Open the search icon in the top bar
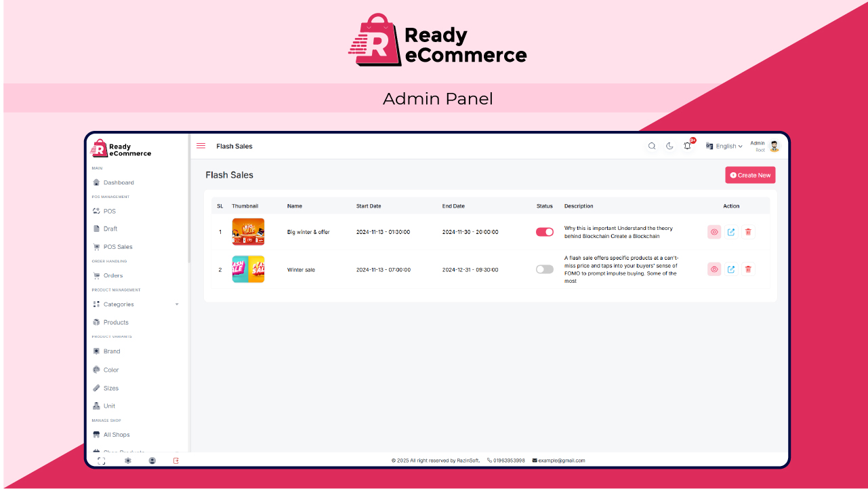 click(x=651, y=146)
